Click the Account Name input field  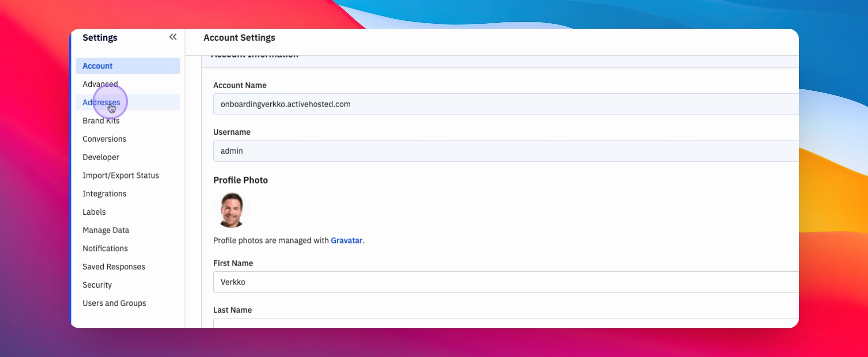click(x=506, y=104)
